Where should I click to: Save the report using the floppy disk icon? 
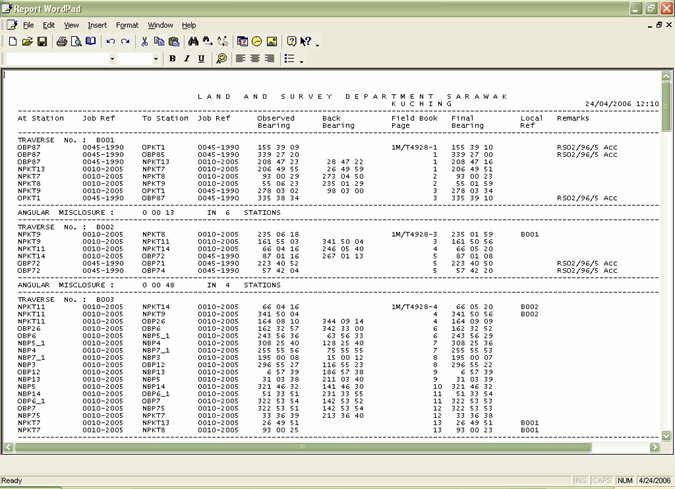(x=42, y=42)
